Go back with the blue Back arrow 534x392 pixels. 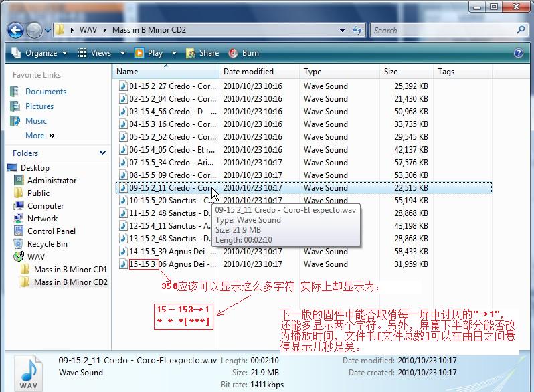(15, 31)
